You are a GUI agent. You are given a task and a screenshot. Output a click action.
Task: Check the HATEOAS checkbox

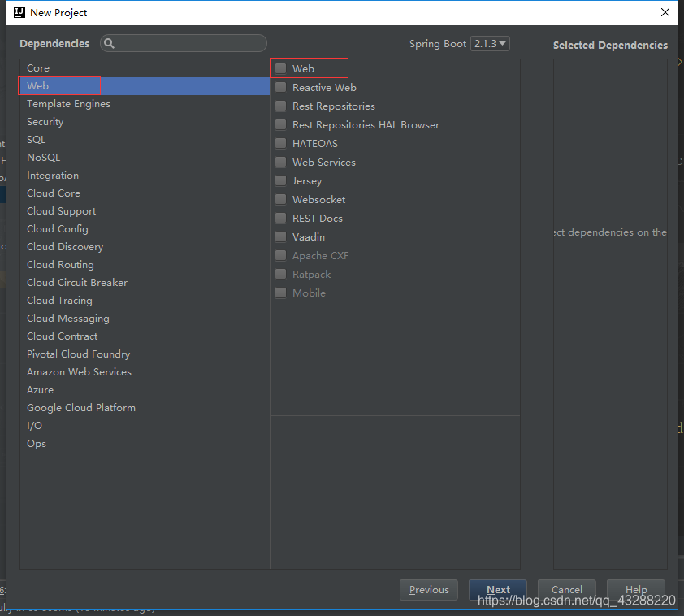[280, 144]
